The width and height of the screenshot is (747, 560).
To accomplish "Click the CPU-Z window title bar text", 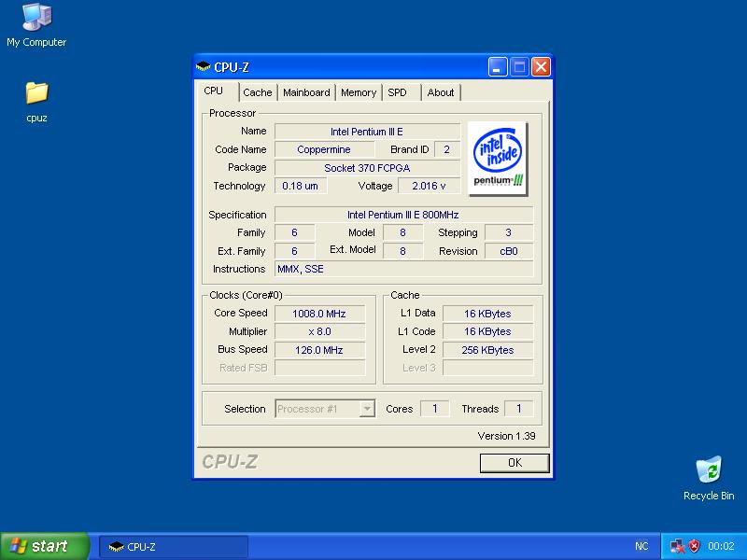I will 232,67.
